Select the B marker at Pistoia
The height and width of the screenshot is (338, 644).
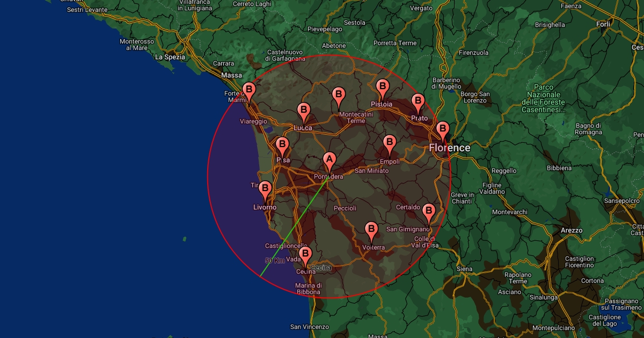point(382,87)
